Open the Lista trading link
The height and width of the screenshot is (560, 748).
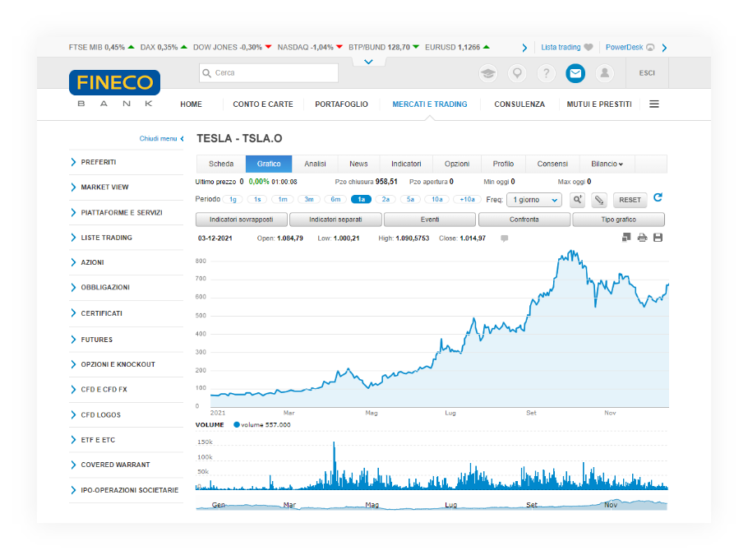(561, 47)
